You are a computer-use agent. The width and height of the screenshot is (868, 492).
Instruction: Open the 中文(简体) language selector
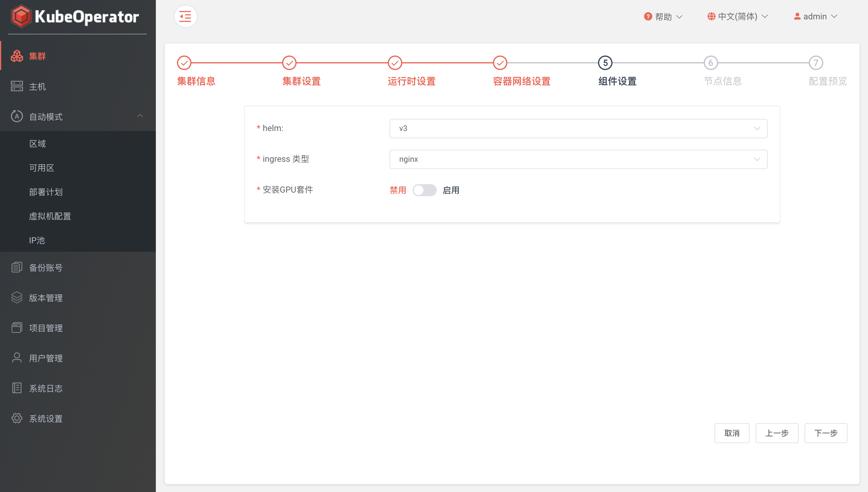coord(738,16)
